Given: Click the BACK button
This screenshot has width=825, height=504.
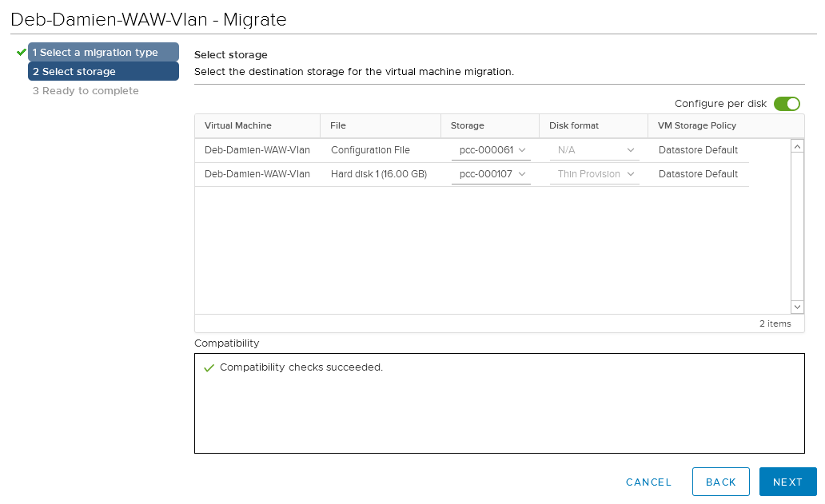Looking at the screenshot, I should 720,482.
